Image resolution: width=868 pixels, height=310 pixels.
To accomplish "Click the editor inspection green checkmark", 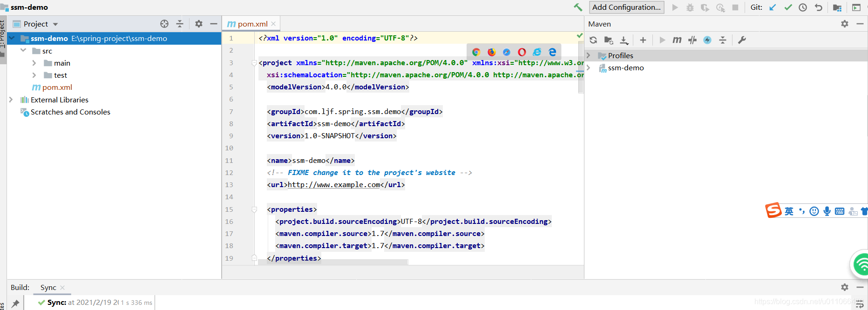I will point(580,35).
